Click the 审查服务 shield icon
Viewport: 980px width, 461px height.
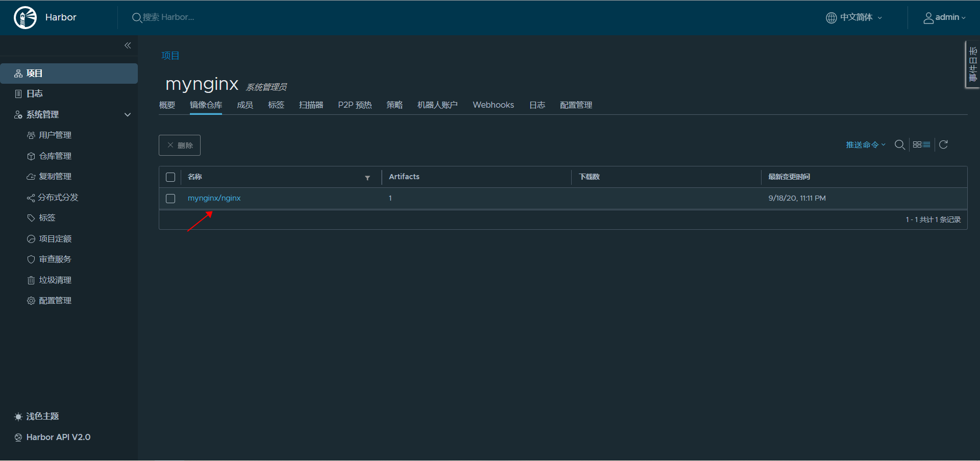tap(31, 259)
